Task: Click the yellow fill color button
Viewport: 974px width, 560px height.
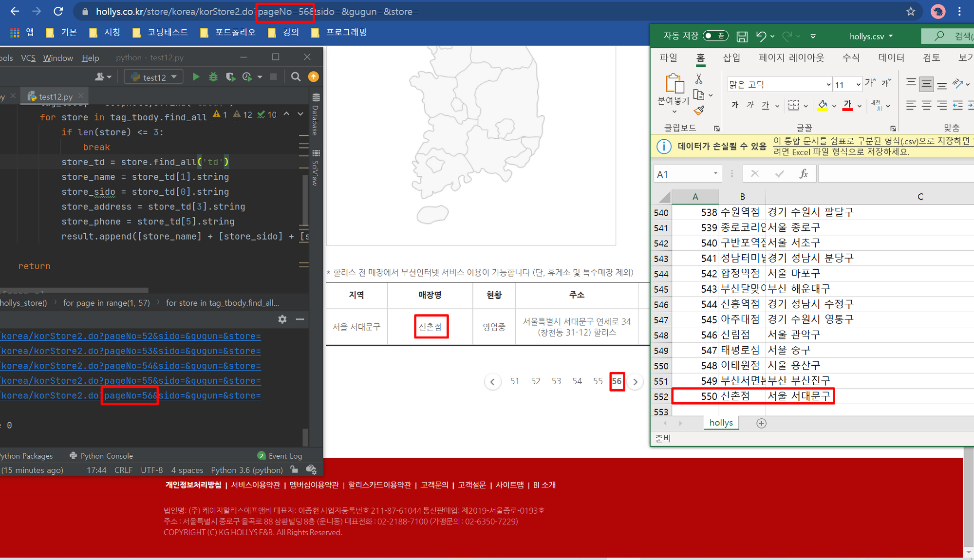Action: click(823, 105)
